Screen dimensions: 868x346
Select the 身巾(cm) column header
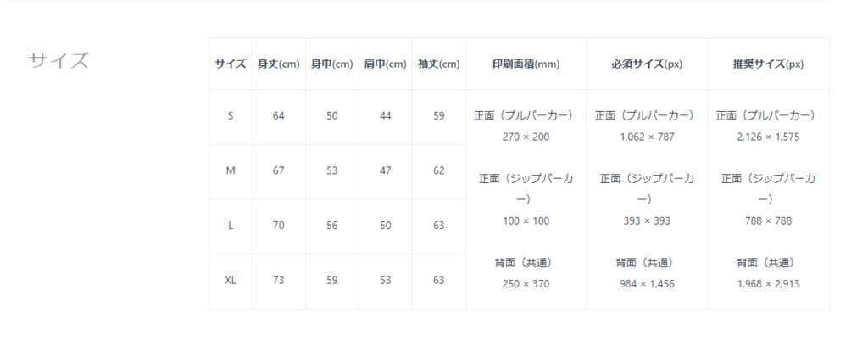(x=332, y=64)
